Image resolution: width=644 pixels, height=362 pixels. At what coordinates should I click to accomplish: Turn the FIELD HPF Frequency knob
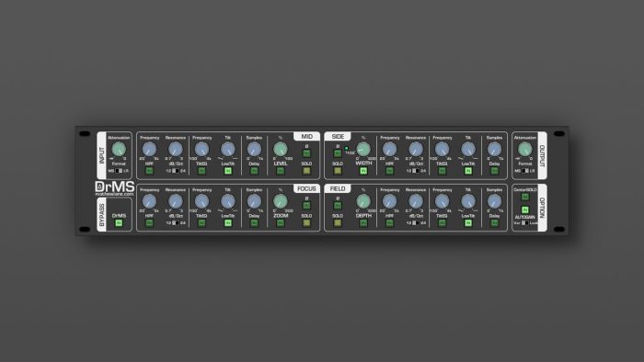click(x=389, y=201)
